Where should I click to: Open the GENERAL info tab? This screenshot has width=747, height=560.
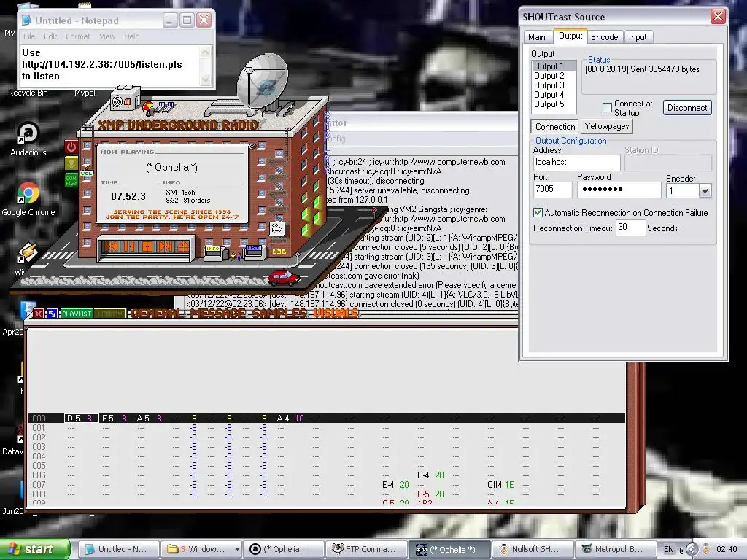[x=158, y=314]
